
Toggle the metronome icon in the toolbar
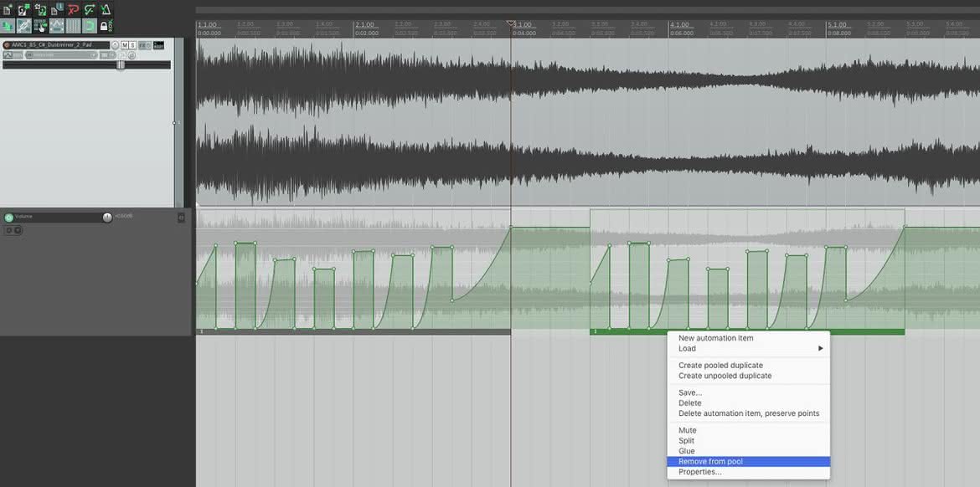[106, 10]
